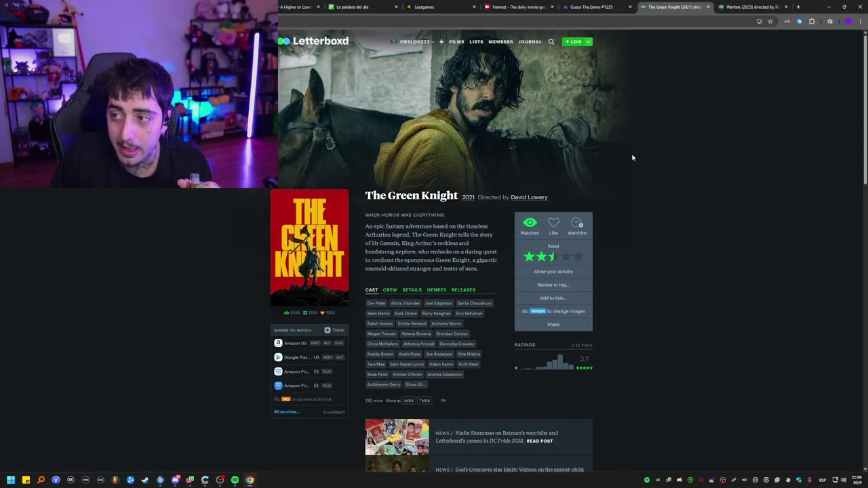Switch to the RELEASES tab
The image size is (868, 488).
(463, 290)
